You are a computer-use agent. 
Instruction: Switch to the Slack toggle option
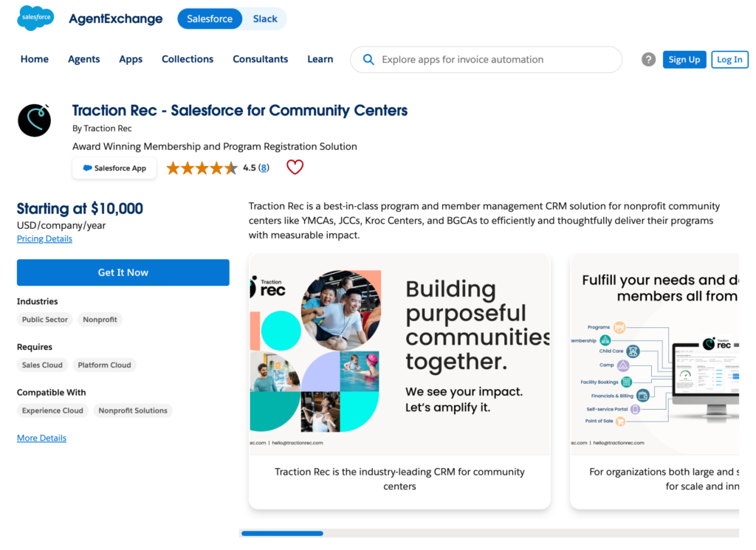[265, 18]
